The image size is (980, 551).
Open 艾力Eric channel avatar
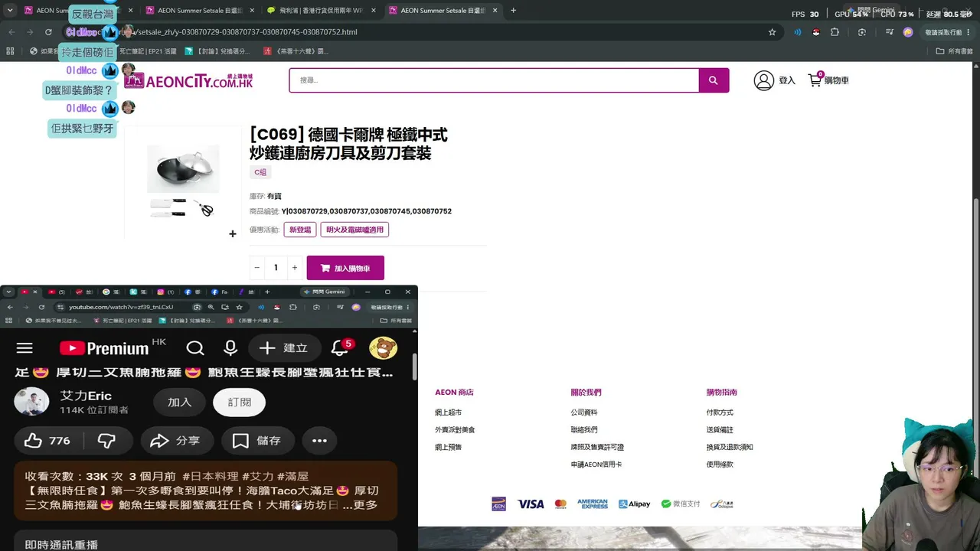[x=31, y=402]
